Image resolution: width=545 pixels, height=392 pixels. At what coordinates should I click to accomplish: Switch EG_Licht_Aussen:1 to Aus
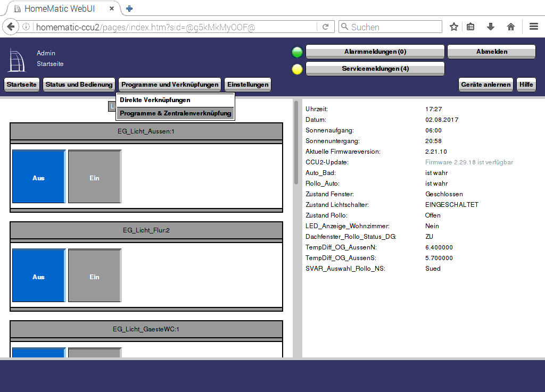pyautogui.click(x=38, y=177)
